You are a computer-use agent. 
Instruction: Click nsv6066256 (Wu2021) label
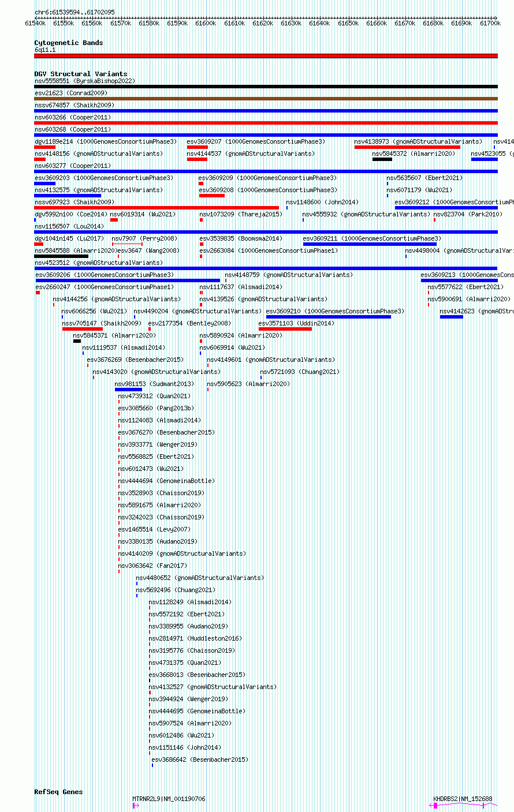tap(95, 311)
